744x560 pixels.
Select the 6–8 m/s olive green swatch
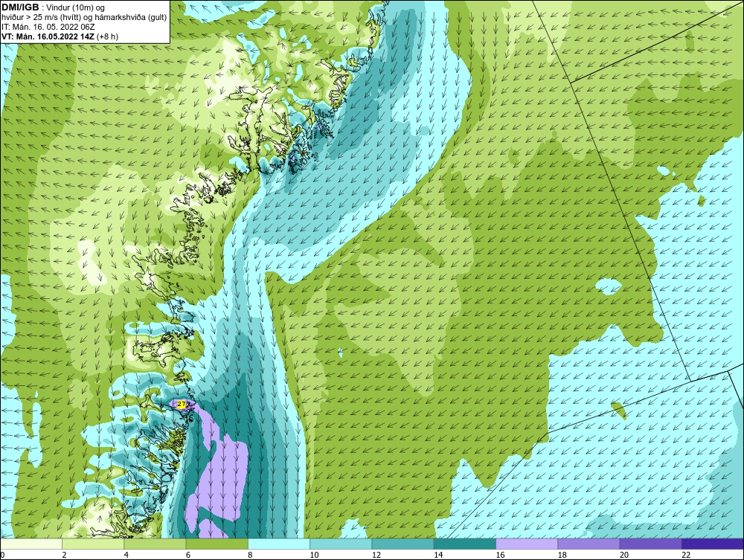(x=217, y=544)
